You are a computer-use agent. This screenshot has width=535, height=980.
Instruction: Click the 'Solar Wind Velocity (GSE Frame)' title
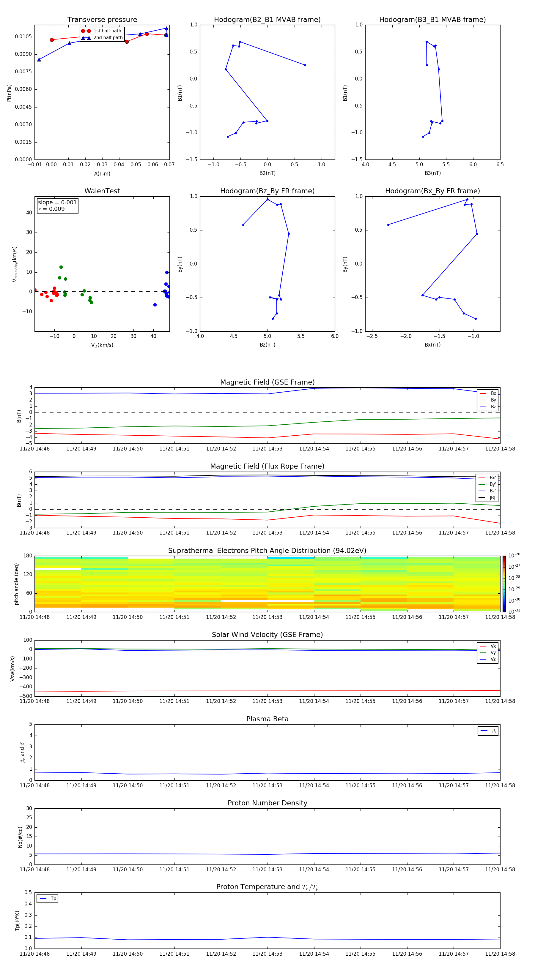tap(267, 635)
